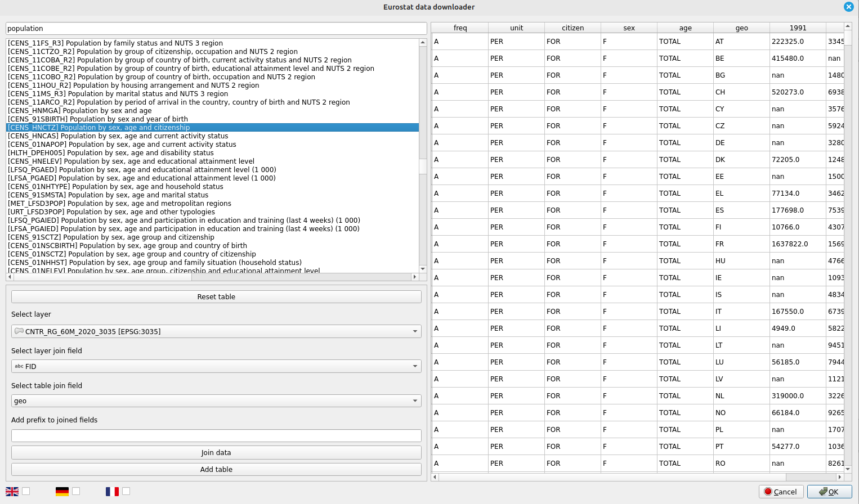Click dataset list scroll-down arrow
This screenshot has width=859, height=504.
(x=423, y=269)
